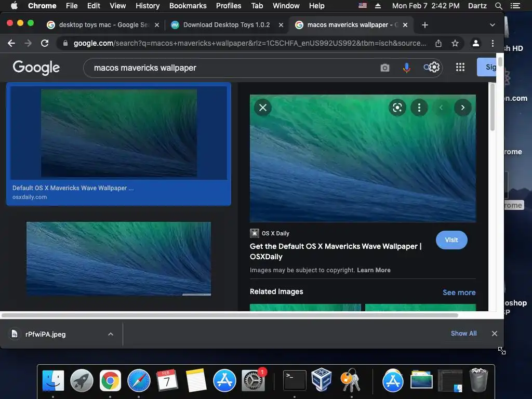Click the Sign in button
Image resolution: width=532 pixels, height=399 pixels.
pos(487,67)
